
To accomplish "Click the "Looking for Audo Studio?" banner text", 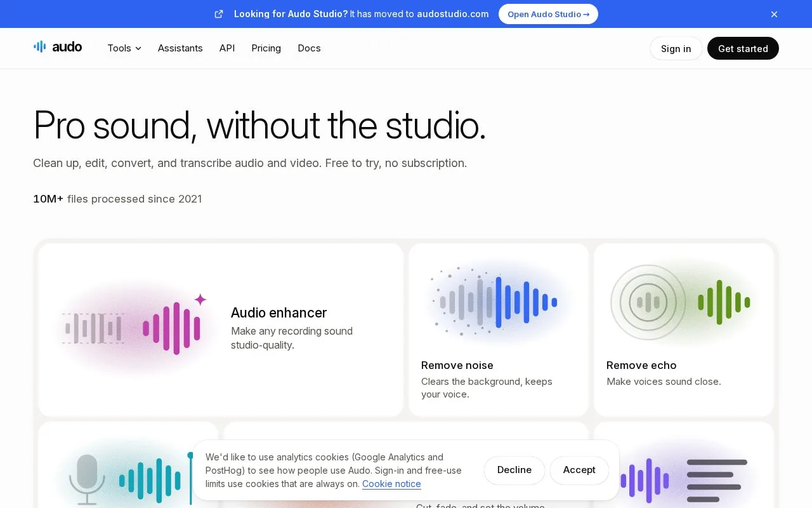I will point(291,14).
